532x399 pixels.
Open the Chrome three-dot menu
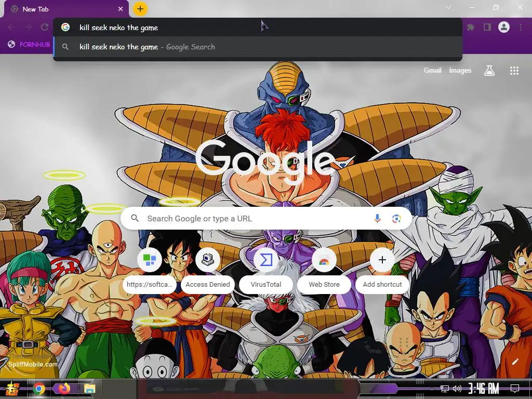(x=521, y=27)
